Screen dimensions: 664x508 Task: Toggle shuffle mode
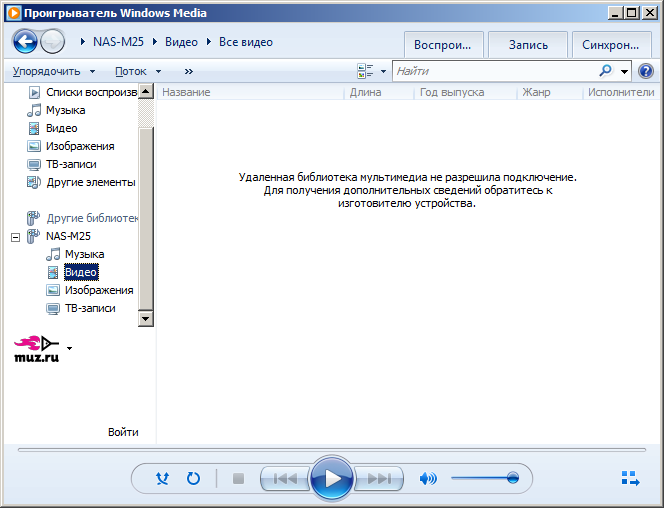tap(162, 478)
